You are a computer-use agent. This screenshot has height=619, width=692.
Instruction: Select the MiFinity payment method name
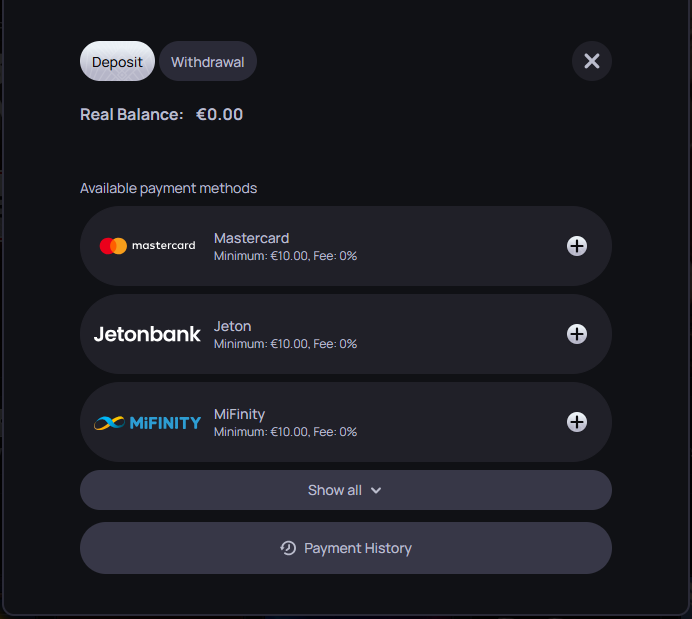[239, 414]
